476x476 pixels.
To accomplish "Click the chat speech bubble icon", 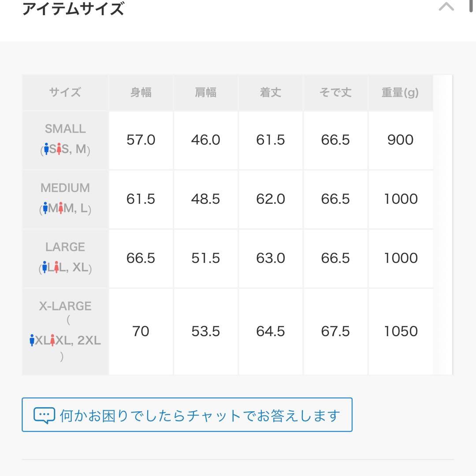I will [44, 415].
